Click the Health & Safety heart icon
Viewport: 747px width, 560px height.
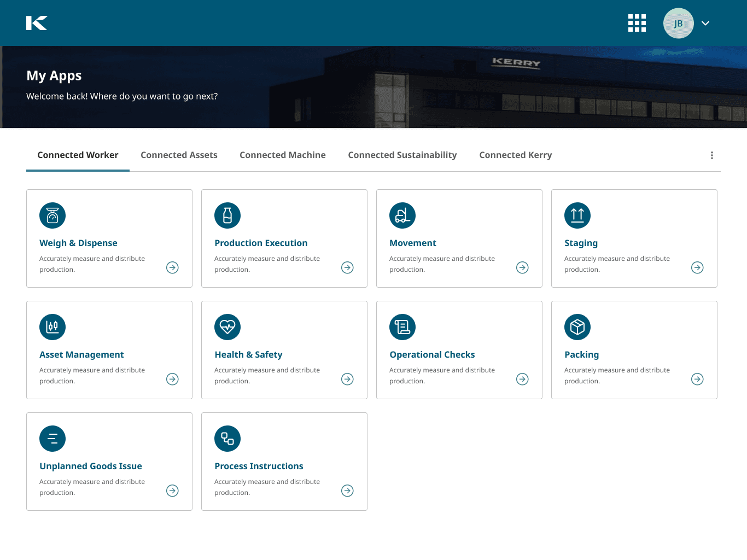[227, 327]
